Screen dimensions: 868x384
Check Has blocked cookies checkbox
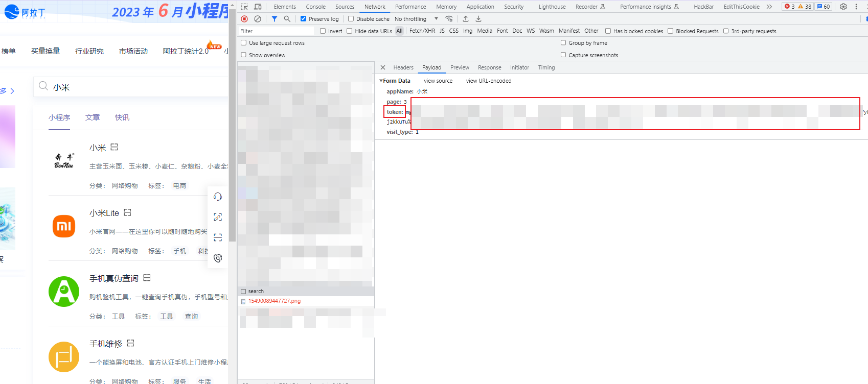coord(608,31)
